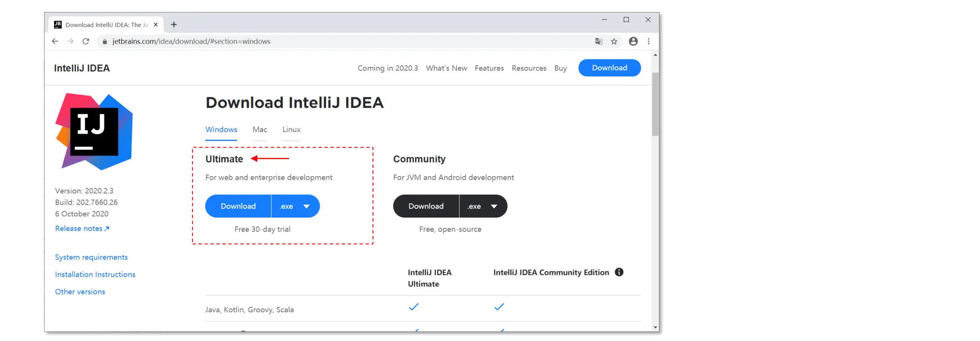Open the translate page icon
The width and height of the screenshot is (980, 341).
click(599, 41)
